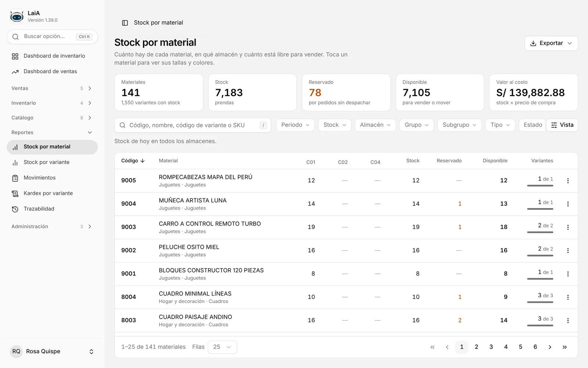The image size is (588, 368).
Task: Go to page 3
Action: coord(491,347)
